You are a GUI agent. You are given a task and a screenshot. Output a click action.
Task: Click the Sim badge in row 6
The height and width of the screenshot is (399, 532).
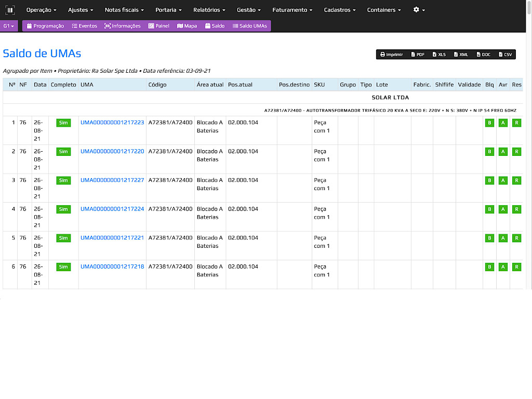63,267
